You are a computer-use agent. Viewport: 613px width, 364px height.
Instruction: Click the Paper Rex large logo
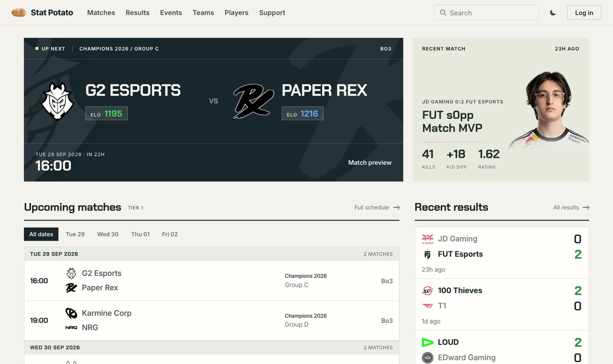[254, 101]
